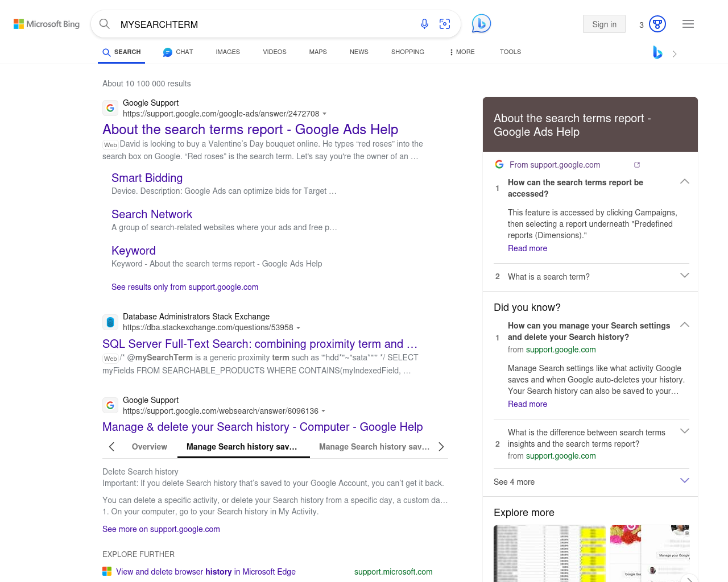The image size is (728, 582).
Task: Open the hamburger settings menu
Action: point(688,24)
